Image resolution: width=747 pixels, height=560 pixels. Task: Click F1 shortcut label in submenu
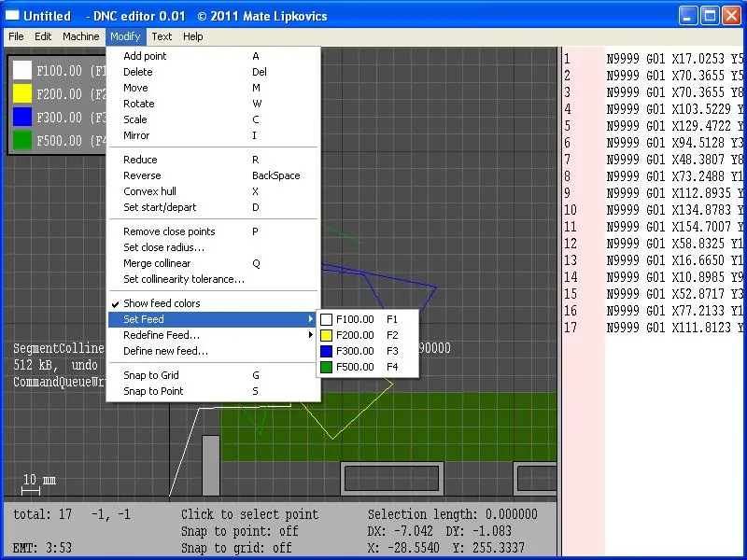392,319
